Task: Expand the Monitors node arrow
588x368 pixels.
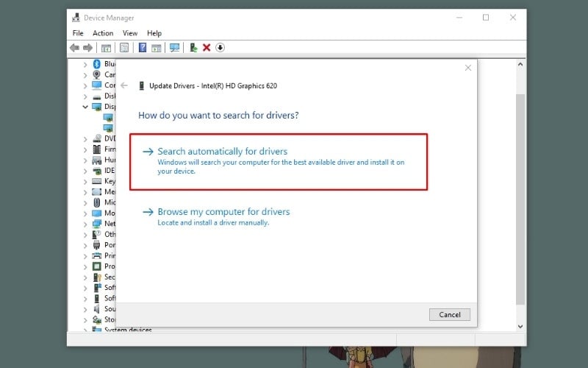Action: tap(85, 213)
